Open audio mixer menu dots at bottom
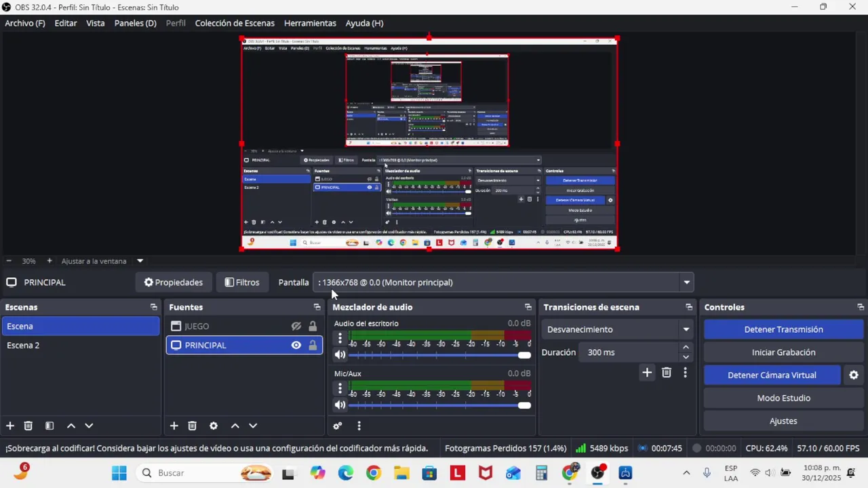868x488 pixels. coord(359,426)
